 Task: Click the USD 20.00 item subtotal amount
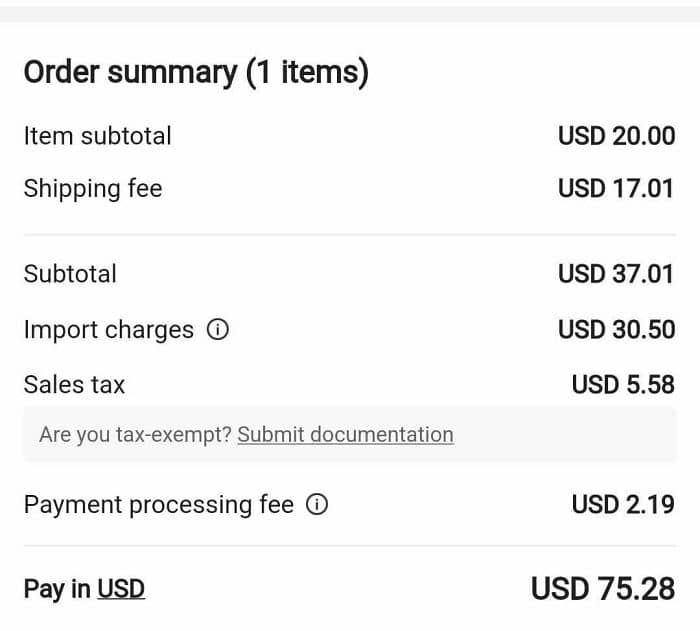617,136
